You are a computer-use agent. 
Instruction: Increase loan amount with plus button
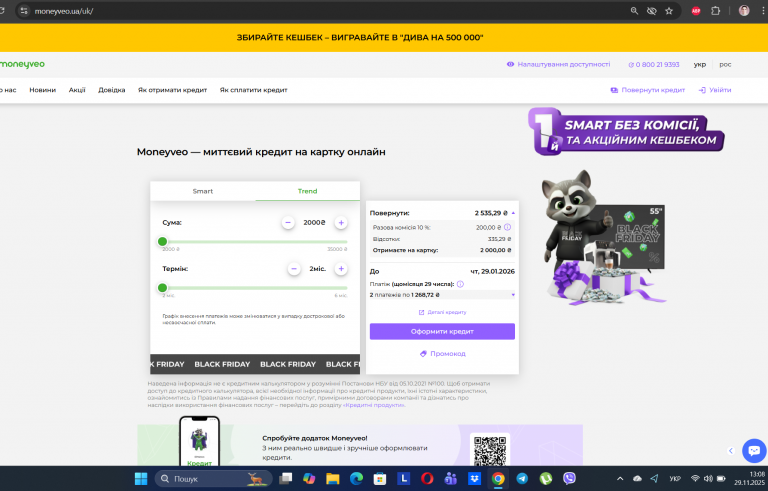pyautogui.click(x=341, y=222)
